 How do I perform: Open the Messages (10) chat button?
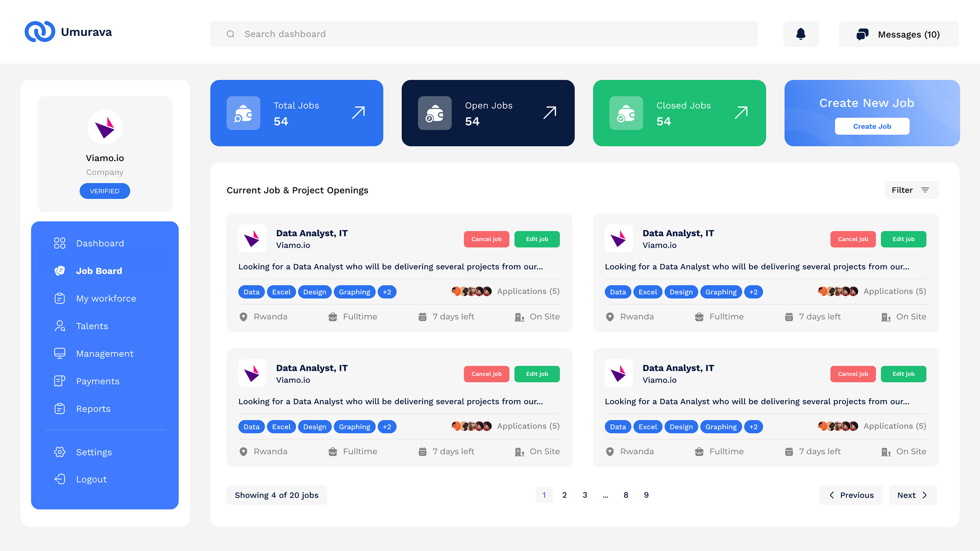coord(898,34)
